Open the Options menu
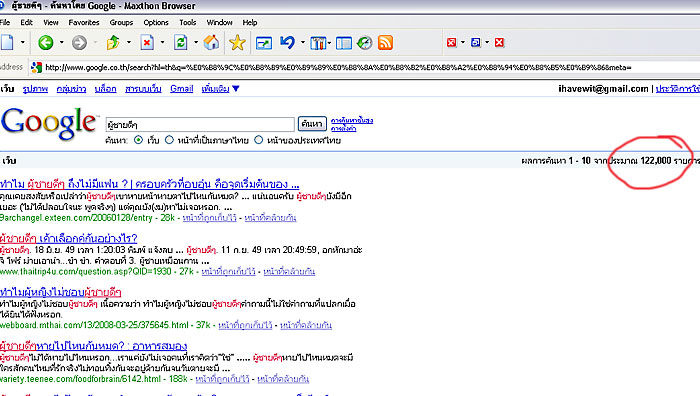The image size is (700, 396). point(156,22)
